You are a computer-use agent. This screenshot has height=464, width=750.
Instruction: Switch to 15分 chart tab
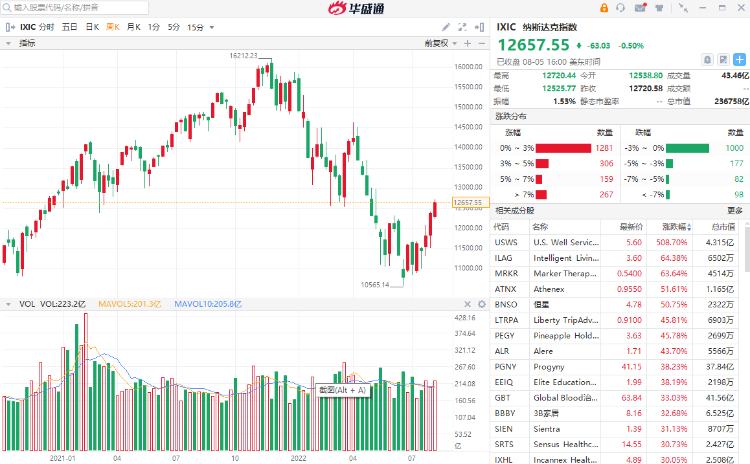(195, 27)
